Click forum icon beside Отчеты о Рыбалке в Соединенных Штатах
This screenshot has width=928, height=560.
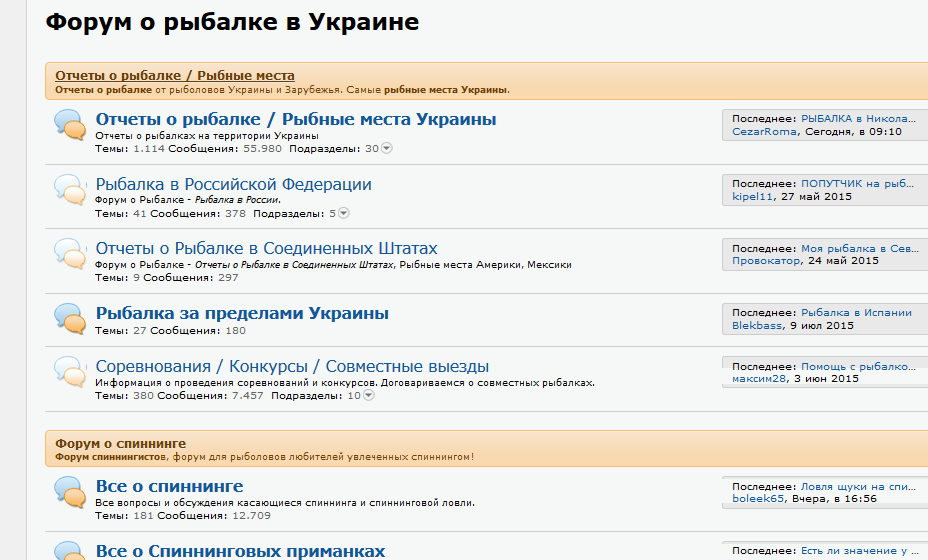tap(68, 253)
